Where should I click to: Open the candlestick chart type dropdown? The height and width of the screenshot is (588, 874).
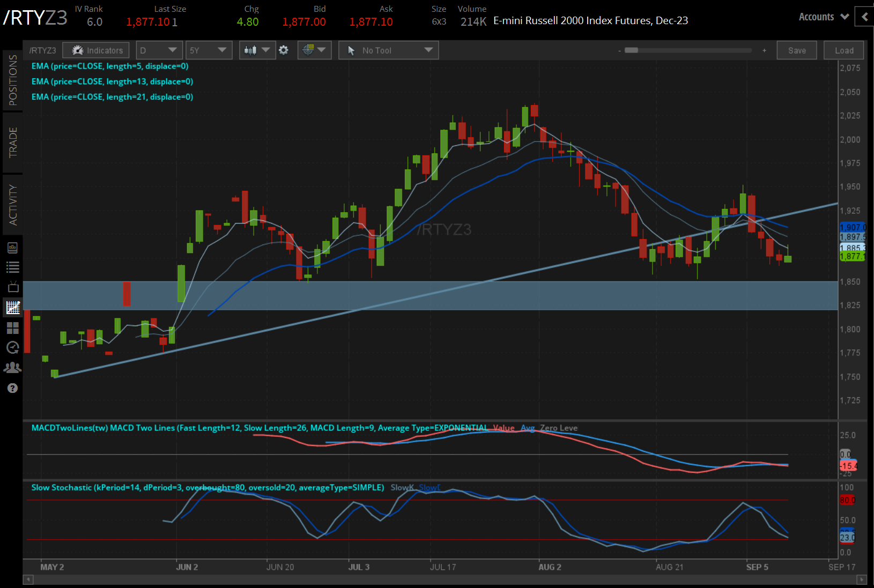(x=257, y=50)
